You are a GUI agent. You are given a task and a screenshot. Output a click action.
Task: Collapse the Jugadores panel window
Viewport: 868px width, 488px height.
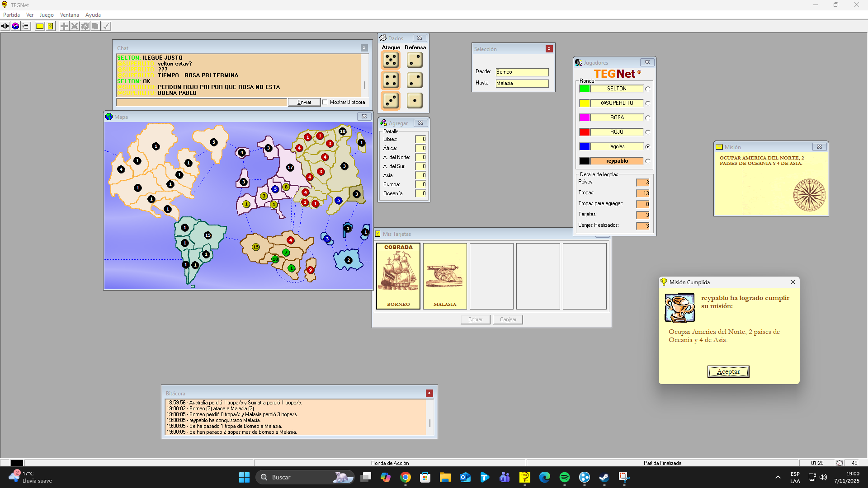point(647,62)
